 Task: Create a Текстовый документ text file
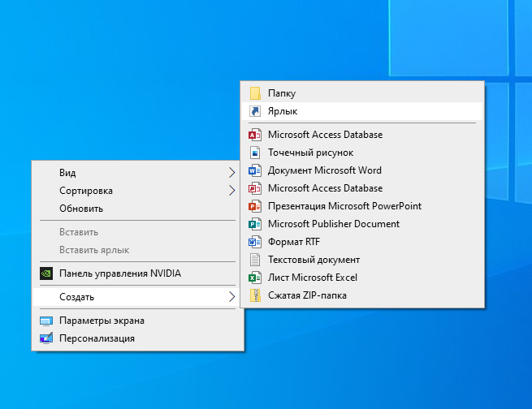click(362, 260)
